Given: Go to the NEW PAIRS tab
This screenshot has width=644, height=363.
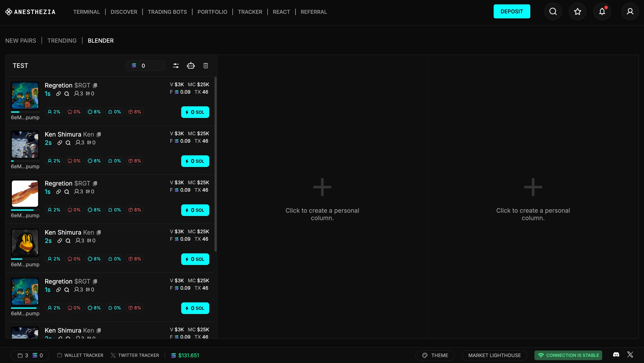Looking at the screenshot, I should pos(21,41).
